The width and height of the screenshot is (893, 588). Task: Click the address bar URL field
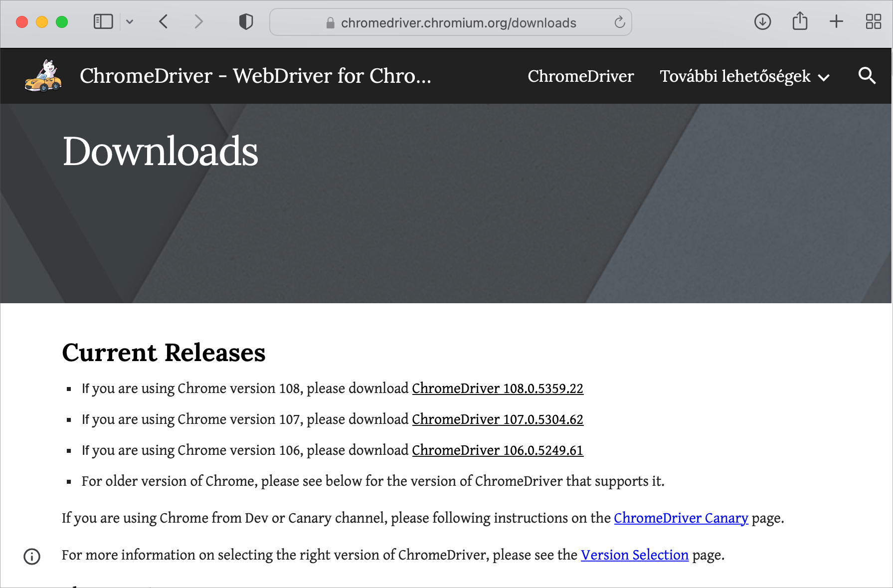point(451,22)
